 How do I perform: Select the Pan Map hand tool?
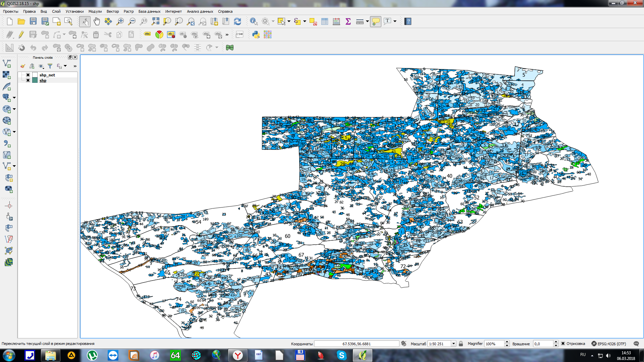click(x=97, y=21)
